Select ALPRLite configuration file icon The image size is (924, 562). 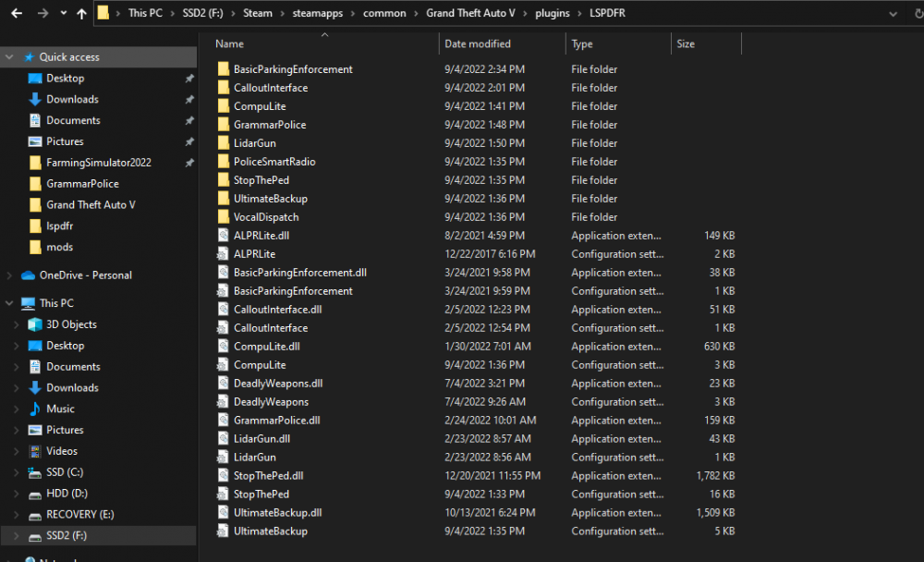(x=223, y=254)
